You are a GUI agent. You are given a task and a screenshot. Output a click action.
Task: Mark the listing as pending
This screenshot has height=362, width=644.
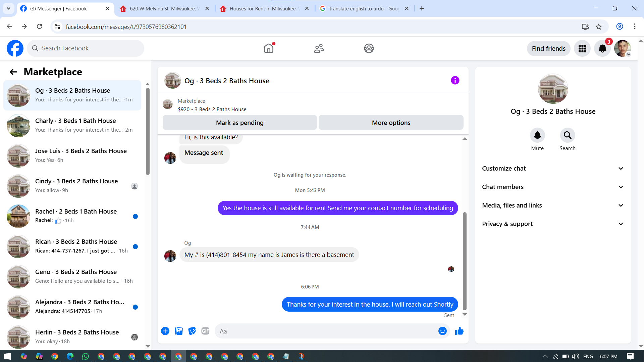239,123
